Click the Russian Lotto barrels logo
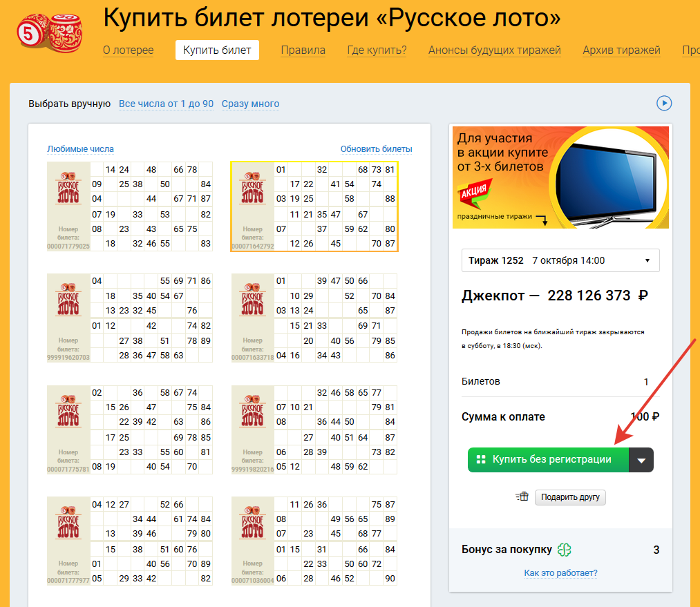The height and width of the screenshot is (607, 700). [x=50, y=32]
